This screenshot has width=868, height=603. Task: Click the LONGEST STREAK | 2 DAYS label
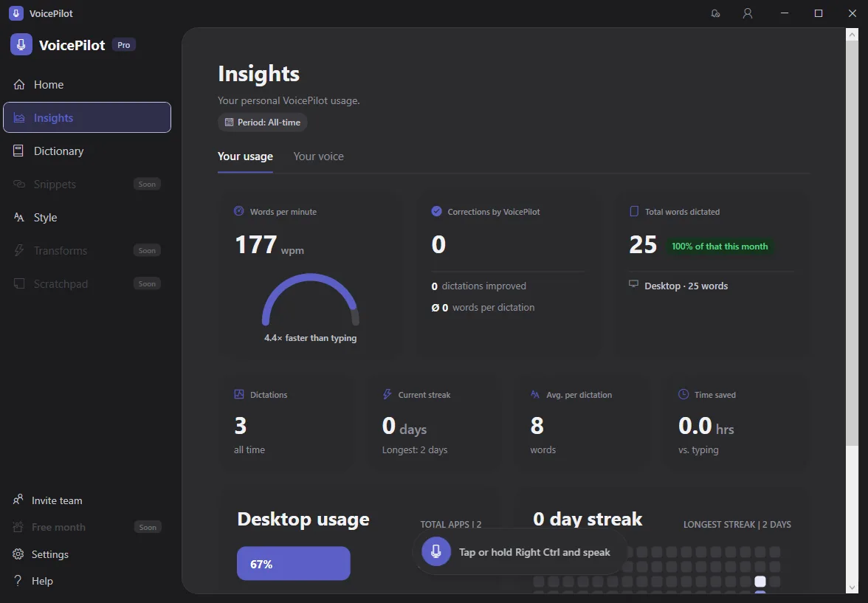coord(737,524)
